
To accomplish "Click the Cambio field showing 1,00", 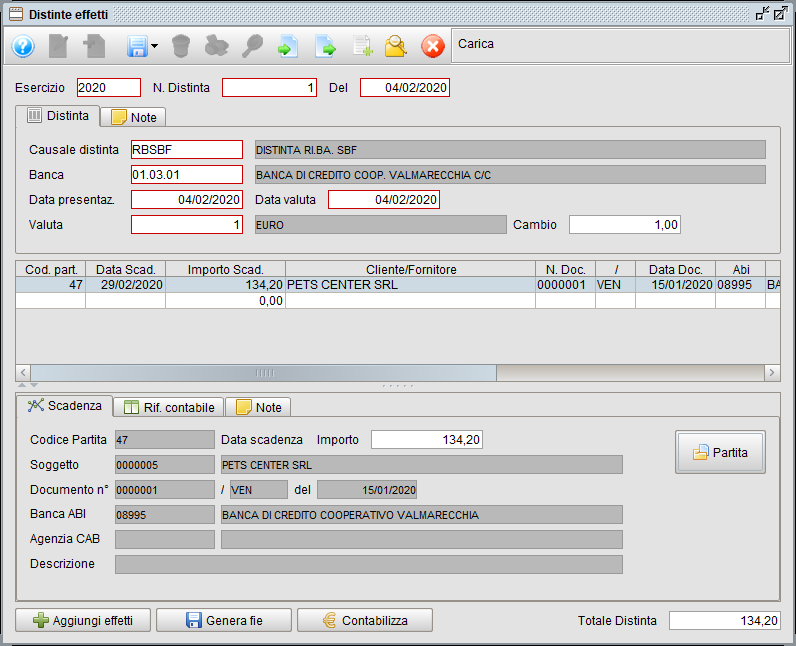I will pos(624,225).
